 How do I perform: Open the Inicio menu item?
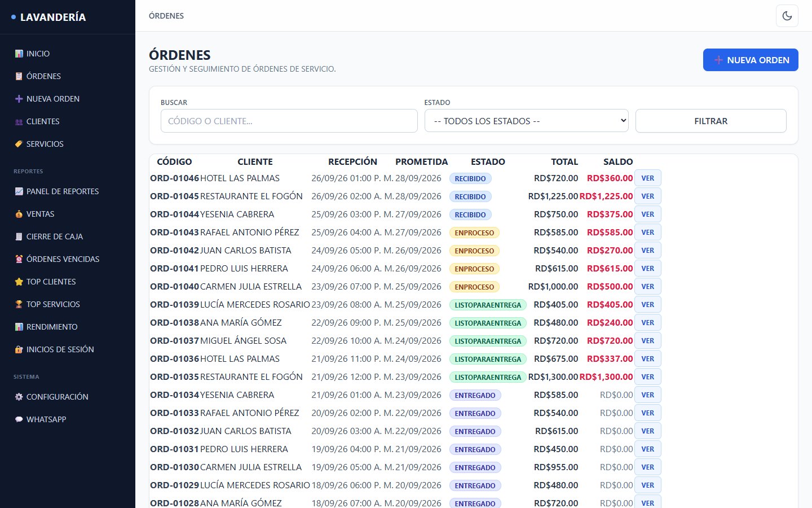click(x=68, y=54)
